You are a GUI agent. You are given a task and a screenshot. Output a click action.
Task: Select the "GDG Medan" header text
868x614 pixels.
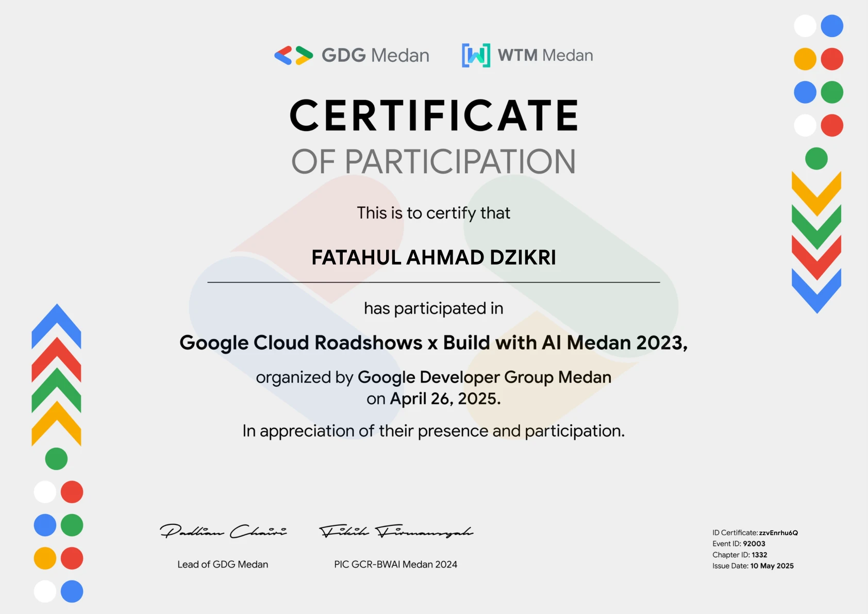click(375, 55)
